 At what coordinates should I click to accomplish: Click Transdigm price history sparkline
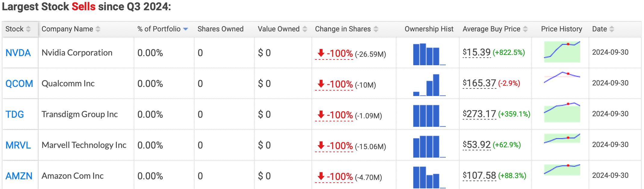(562, 113)
